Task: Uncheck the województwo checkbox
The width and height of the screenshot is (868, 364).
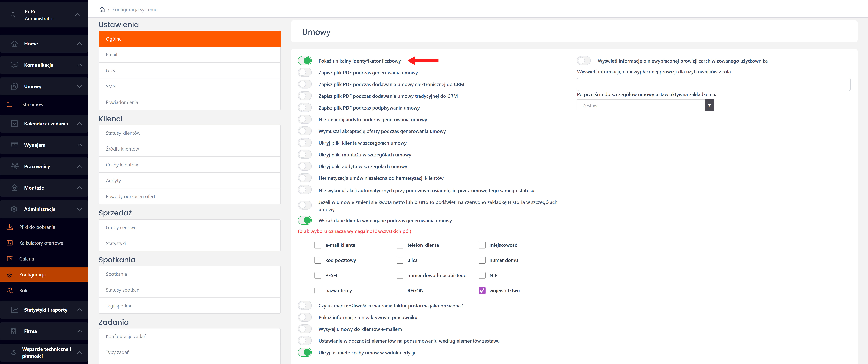Action: 482,291
